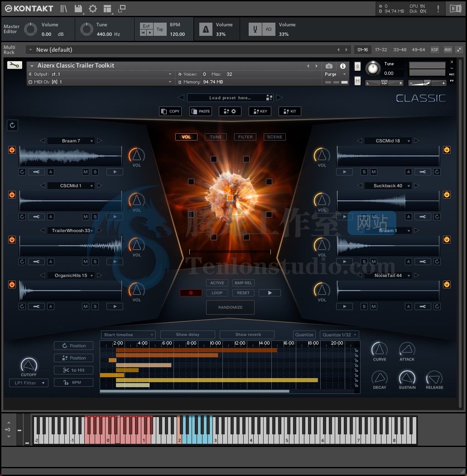
Task: Click the global refresh icon at left
Action: pyautogui.click(x=12, y=125)
